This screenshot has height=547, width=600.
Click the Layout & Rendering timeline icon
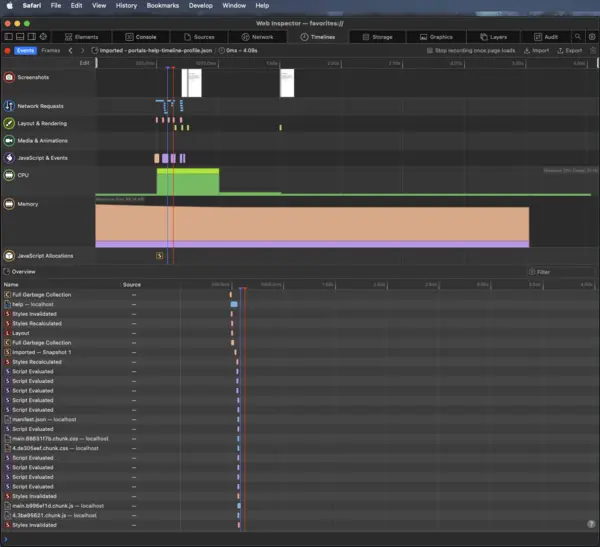(9, 124)
